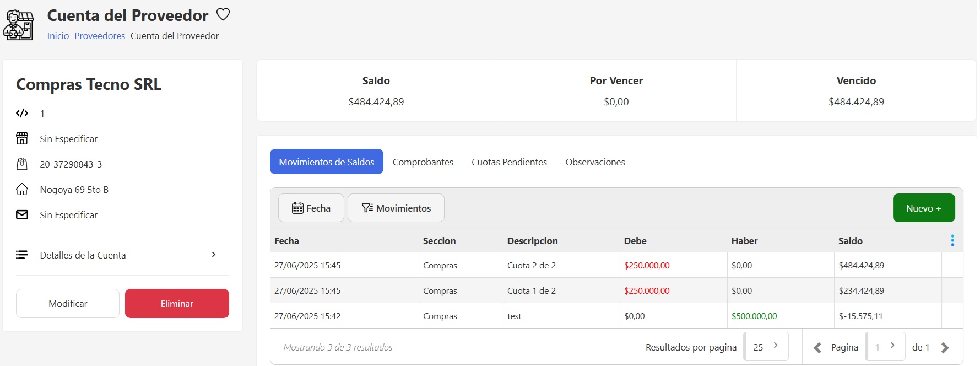Click the heart favorite icon beside title
Viewport: 980px width, 366px height.
click(223, 15)
